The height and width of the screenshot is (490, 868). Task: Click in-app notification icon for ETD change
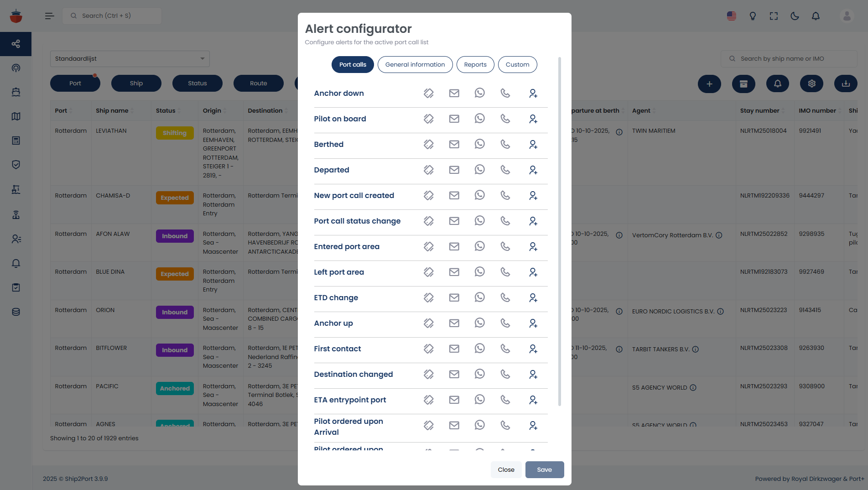tap(428, 297)
